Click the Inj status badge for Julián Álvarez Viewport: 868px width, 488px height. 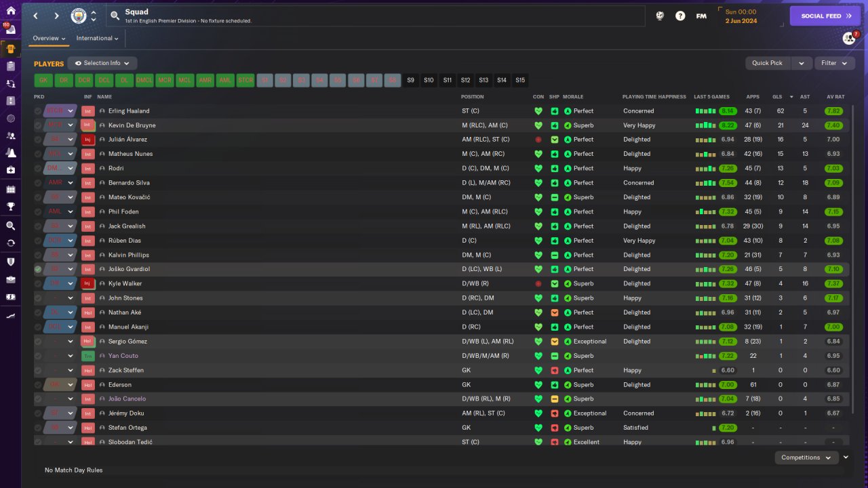click(x=87, y=140)
